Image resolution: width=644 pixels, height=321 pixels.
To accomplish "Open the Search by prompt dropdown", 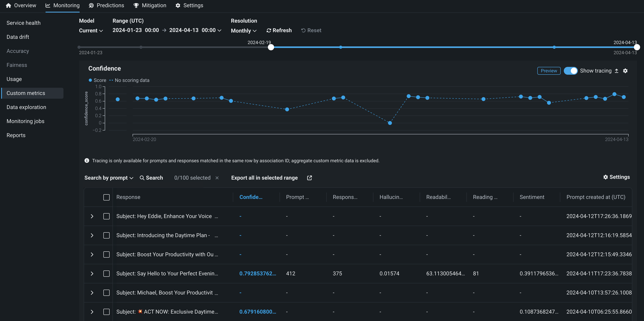I will click(109, 178).
